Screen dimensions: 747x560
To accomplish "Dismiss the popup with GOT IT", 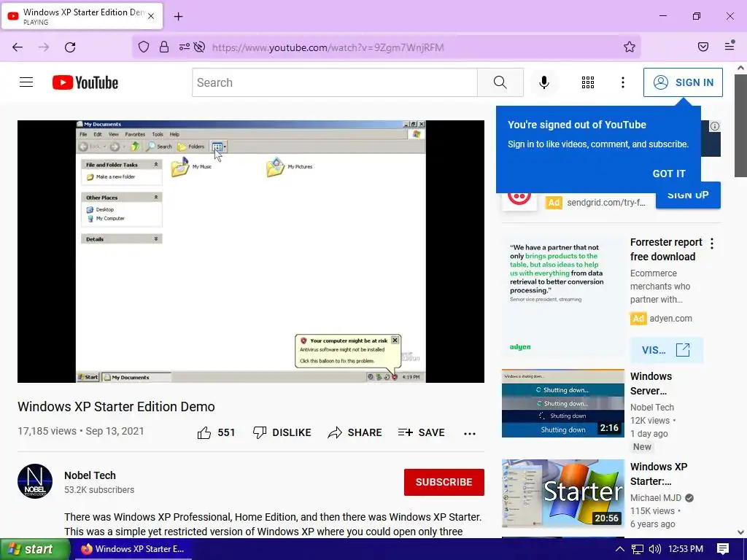I will [669, 174].
